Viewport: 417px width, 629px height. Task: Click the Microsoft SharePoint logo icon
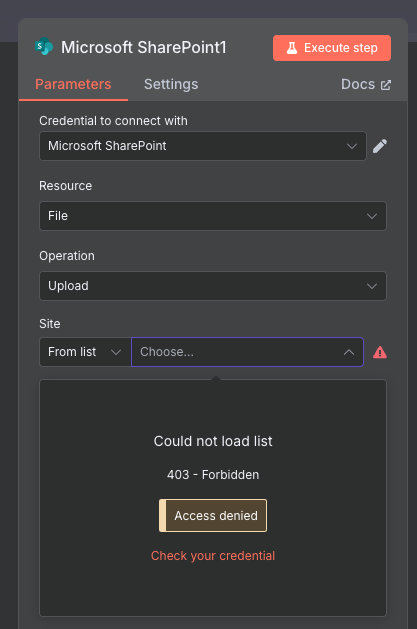pos(44,47)
